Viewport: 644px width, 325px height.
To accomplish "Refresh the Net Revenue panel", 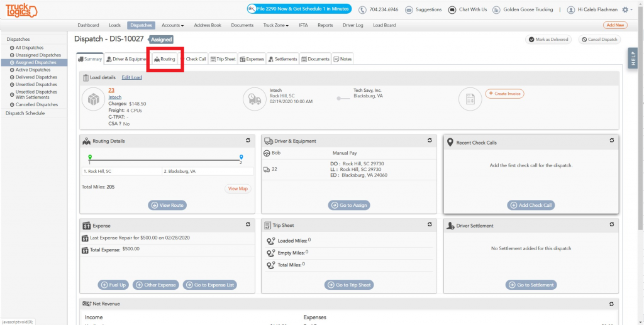I will [x=611, y=304].
